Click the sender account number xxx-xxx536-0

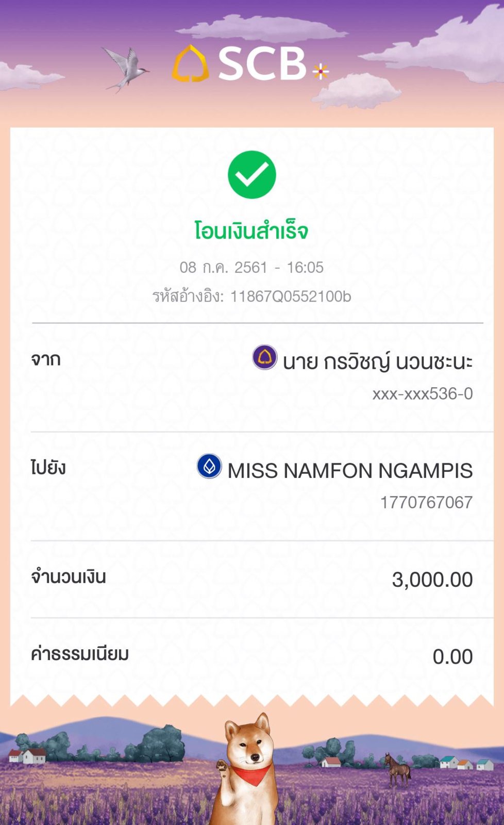click(x=423, y=393)
